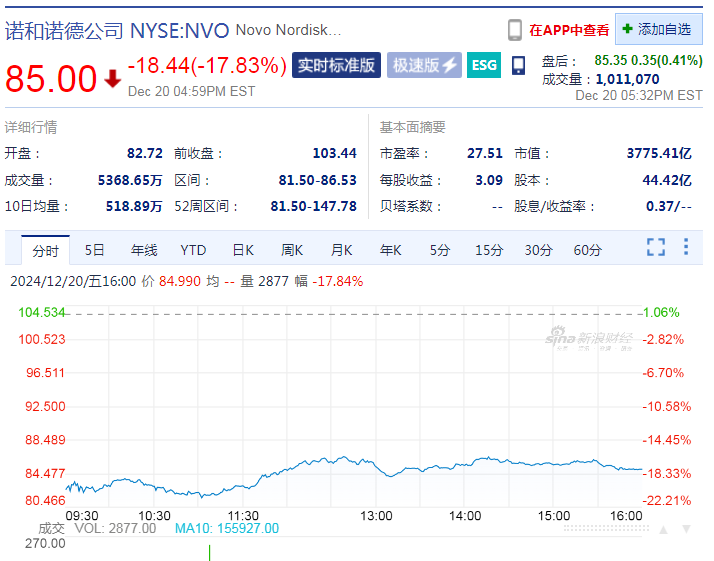Click the phone icon beside 在APP中查看
This screenshot has width=714, height=561.
(x=515, y=30)
